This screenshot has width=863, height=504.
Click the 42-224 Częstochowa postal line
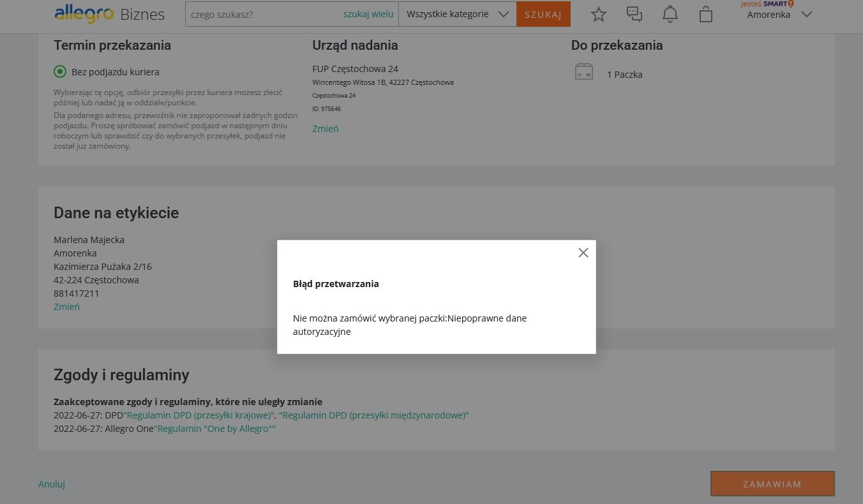96,280
